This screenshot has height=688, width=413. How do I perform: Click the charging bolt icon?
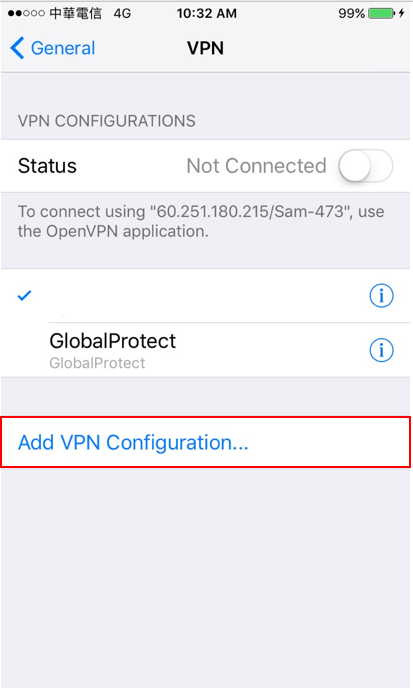pyautogui.click(x=401, y=13)
